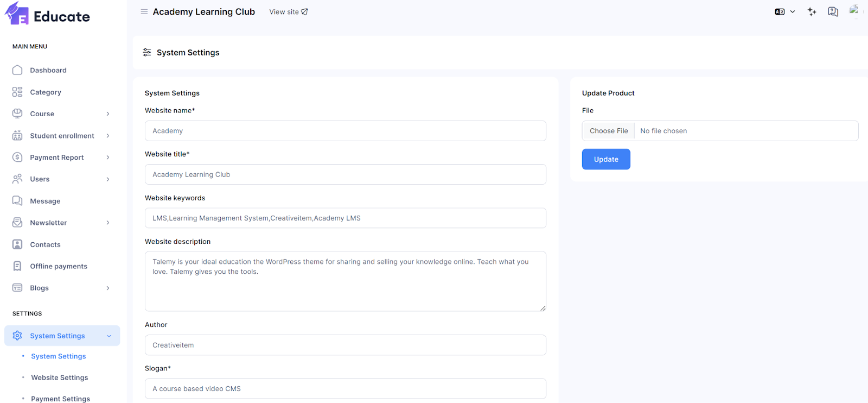
Task: Open the language selector in top bar
Action: pos(784,11)
